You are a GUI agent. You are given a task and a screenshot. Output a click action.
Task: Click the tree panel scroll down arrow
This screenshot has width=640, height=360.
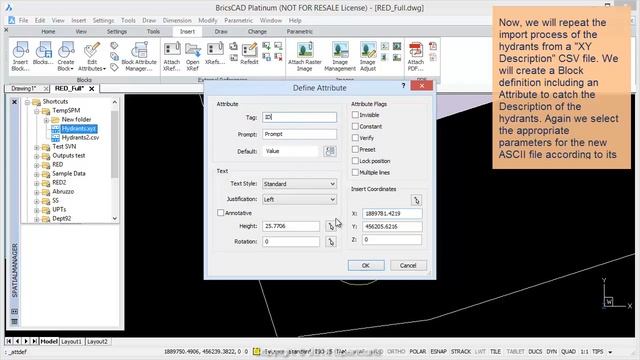click(115, 218)
